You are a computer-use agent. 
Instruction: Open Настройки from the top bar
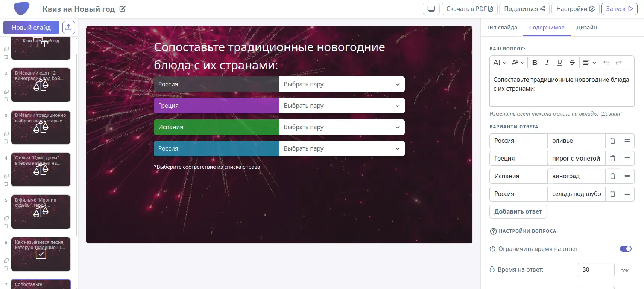click(575, 9)
